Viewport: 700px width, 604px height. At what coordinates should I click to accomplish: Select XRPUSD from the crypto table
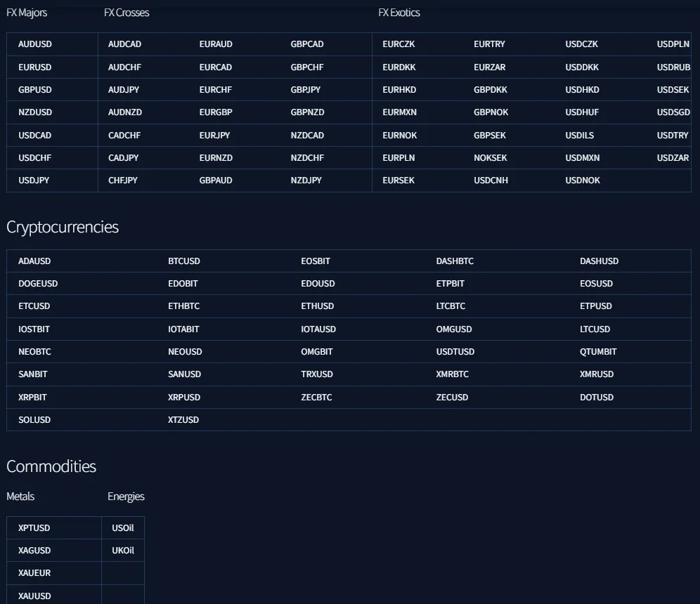(184, 398)
